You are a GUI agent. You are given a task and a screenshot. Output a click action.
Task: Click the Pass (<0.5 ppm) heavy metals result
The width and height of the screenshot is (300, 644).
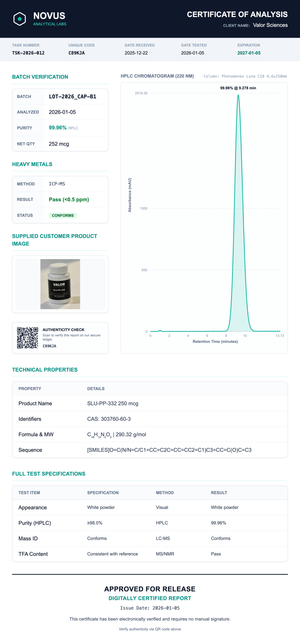[69, 199]
